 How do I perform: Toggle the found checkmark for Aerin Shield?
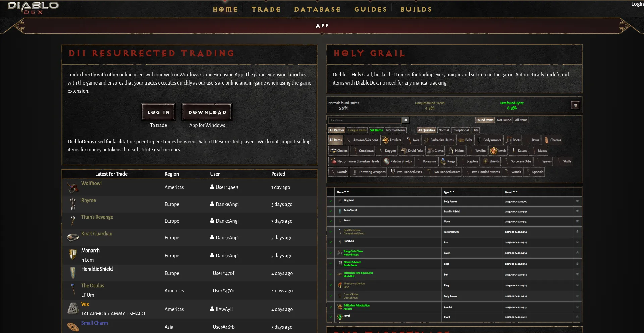pyautogui.click(x=331, y=211)
